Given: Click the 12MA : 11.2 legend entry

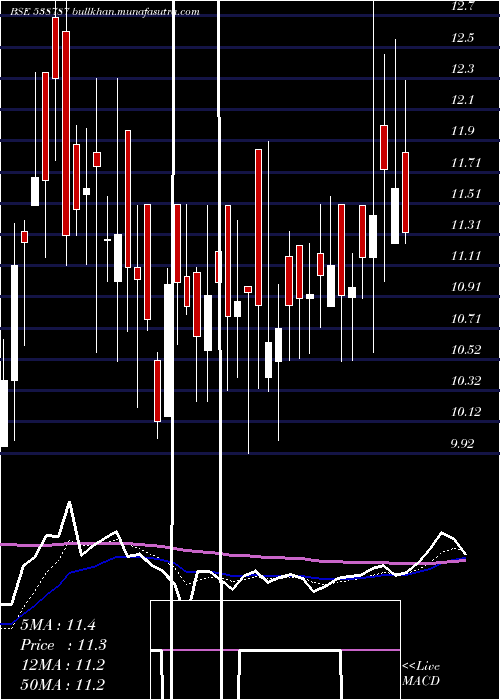Looking at the screenshot, I should (62, 664).
